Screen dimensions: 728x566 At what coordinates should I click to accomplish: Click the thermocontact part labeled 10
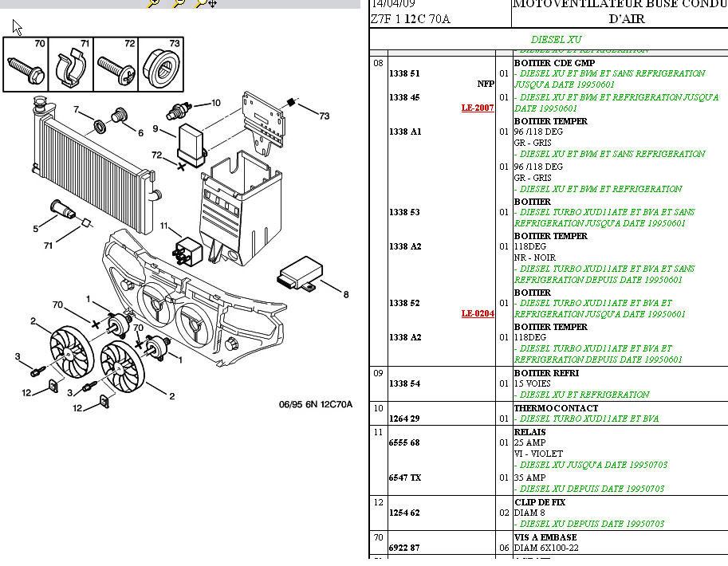178,108
